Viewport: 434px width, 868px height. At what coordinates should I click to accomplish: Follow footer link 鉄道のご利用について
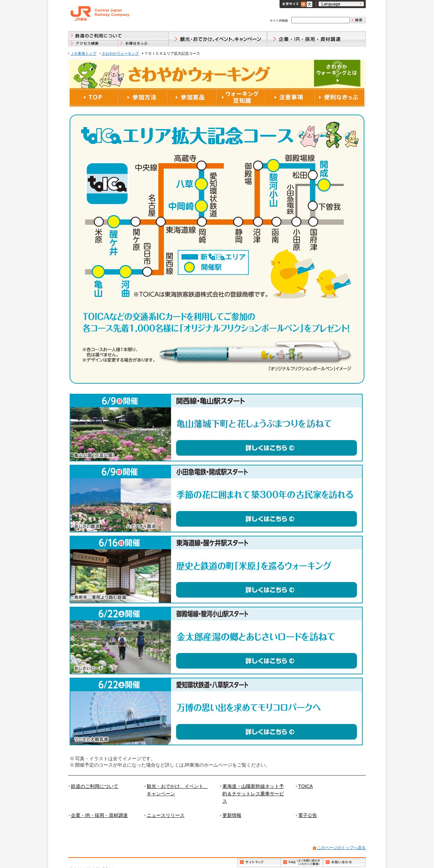click(95, 786)
